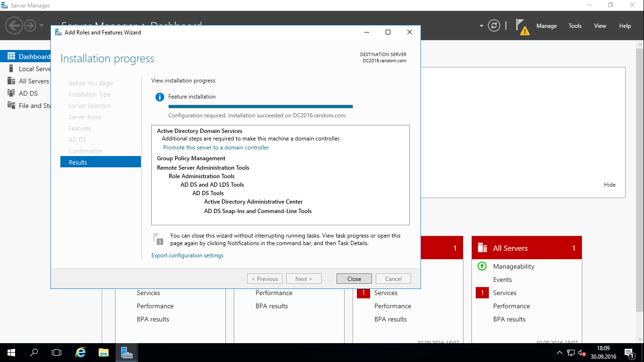This screenshot has height=362, width=644.
Task: Open File Explorer from taskbar
Action: pyautogui.click(x=104, y=353)
